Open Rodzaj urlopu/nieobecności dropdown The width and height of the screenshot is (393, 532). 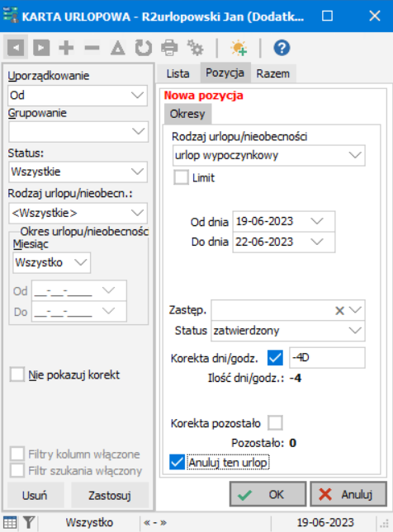[355, 155]
